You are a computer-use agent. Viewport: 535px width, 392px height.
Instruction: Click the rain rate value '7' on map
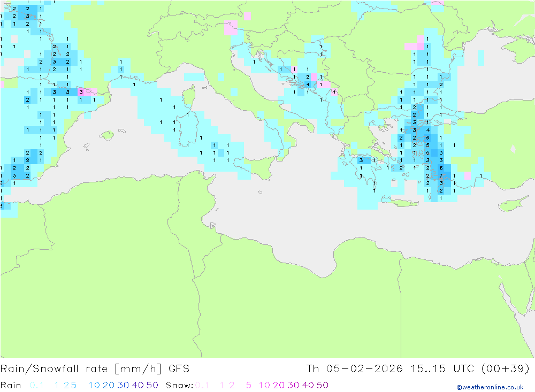point(441,176)
